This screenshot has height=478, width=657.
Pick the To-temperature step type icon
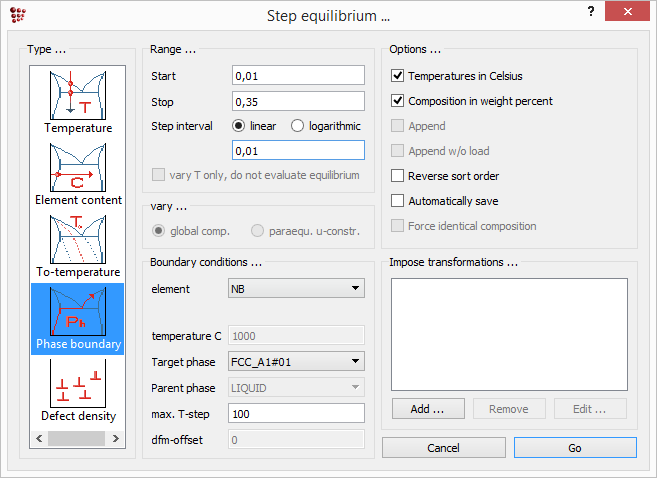click(x=78, y=238)
